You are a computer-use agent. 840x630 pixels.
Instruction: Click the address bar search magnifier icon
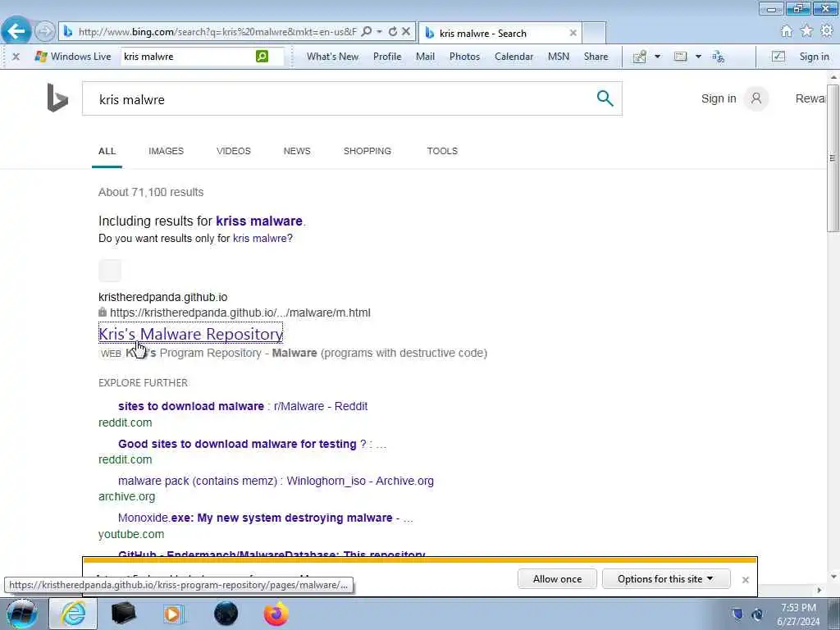(367, 32)
